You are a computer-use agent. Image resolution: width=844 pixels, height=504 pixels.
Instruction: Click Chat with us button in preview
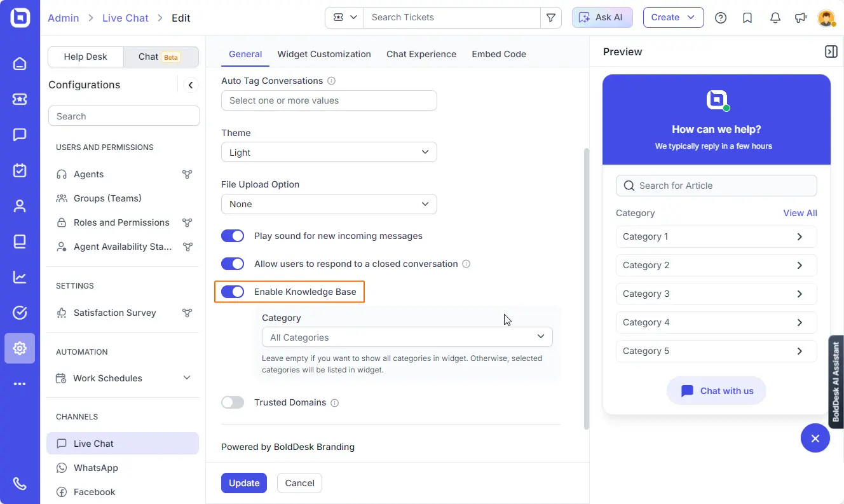(716, 391)
